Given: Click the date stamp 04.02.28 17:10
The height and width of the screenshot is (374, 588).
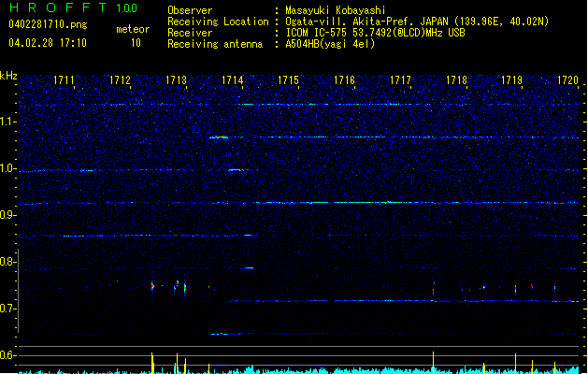Looking at the screenshot, I should pyautogui.click(x=48, y=43).
